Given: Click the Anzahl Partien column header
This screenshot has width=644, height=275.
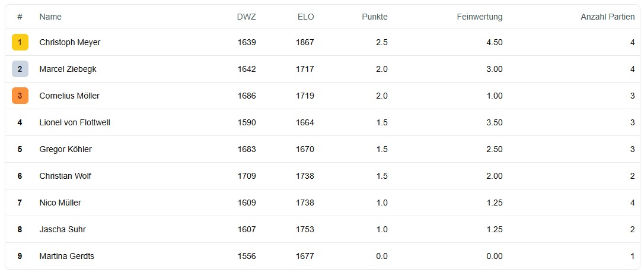Looking at the screenshot, I should [x=608, y=17].
